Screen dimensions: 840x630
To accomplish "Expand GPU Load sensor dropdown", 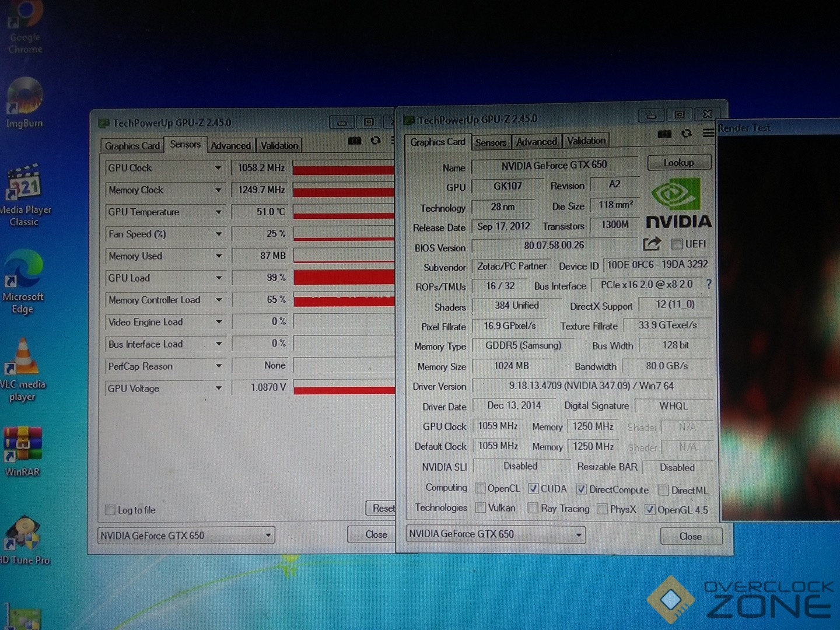I will 218,278.
